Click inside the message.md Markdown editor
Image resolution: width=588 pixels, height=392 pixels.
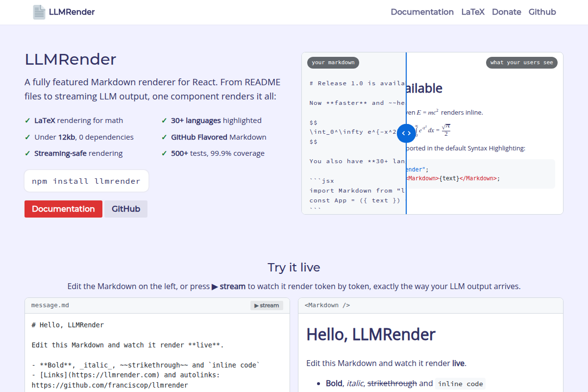pos(157,353)
